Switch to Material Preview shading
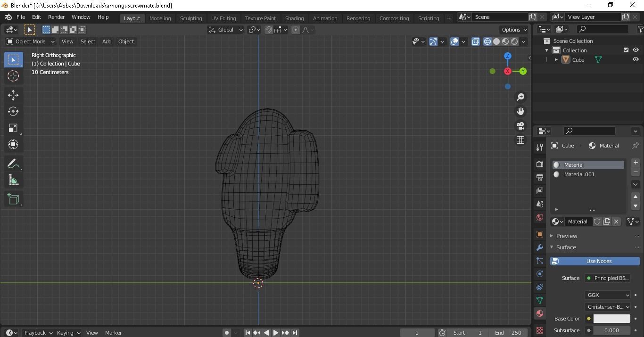This screenshot has height=337, width=644. click(x=505, y=41)
